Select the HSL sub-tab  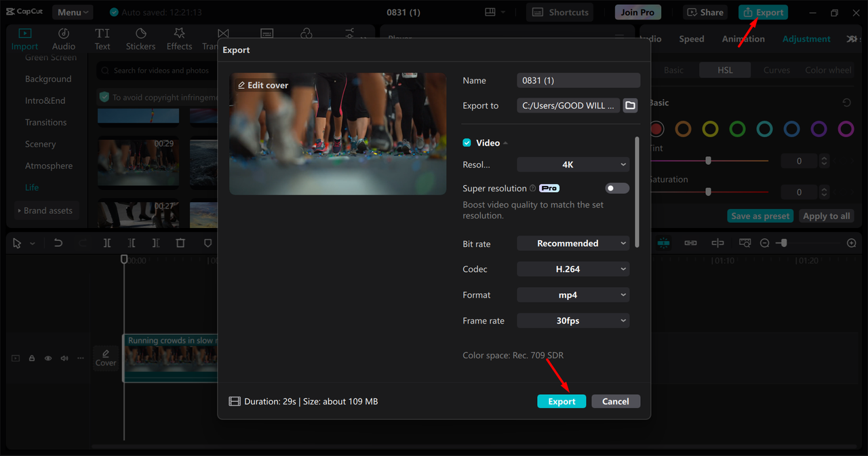[725, 70]
